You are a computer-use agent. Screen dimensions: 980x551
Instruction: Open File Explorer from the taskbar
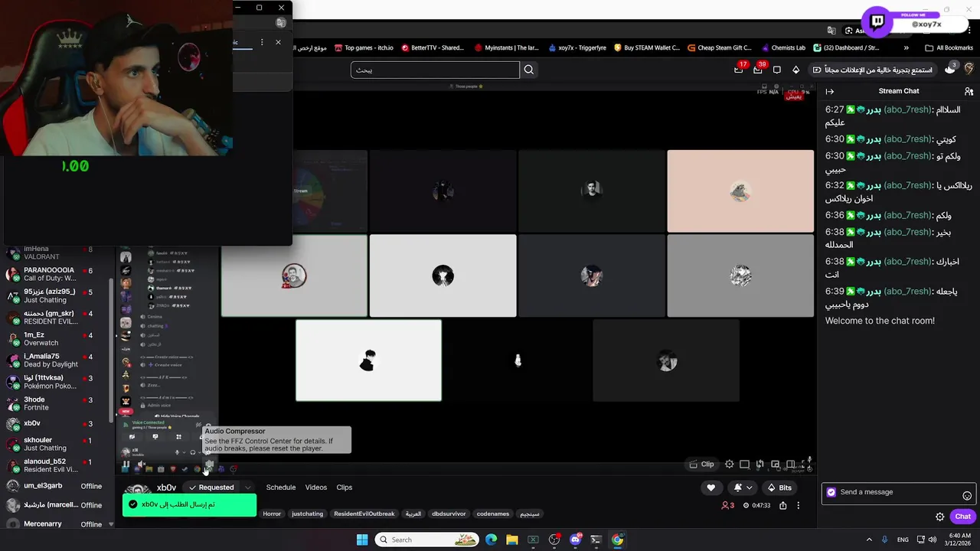[511, 540]
